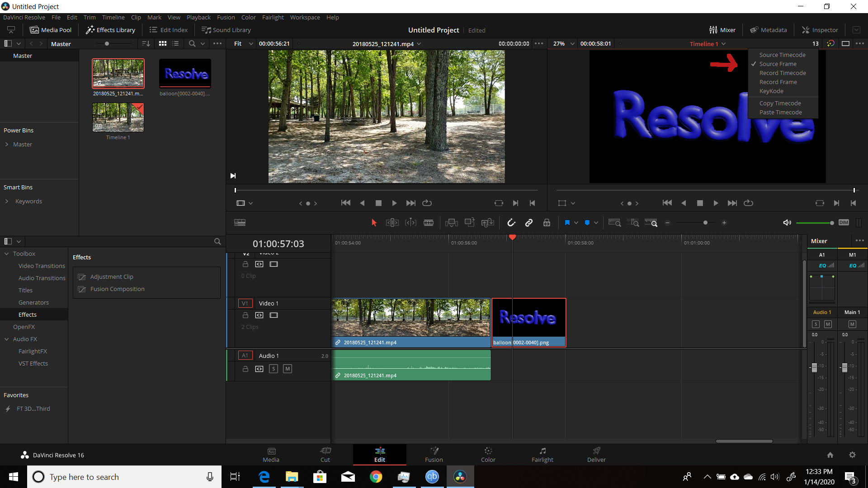Open the Timeline 1 name dropdown
Image resolution: width=868 pixels, height=488 pixels.
pos(708,44)
